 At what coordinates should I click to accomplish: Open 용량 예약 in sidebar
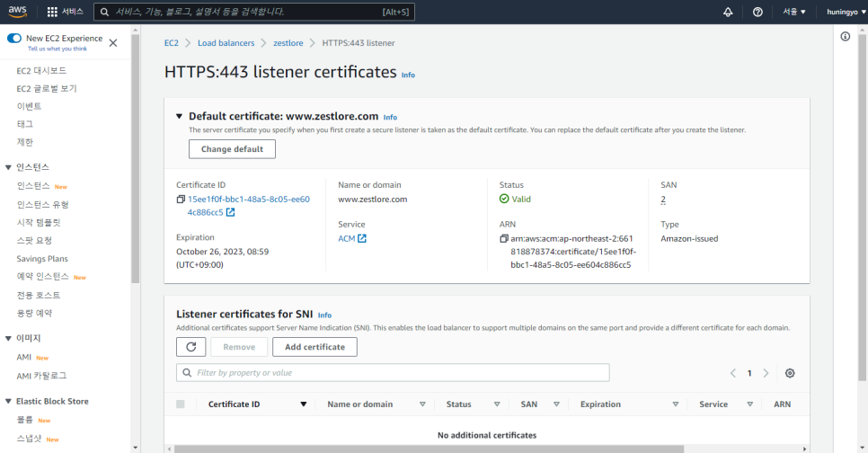coord(34,313)
